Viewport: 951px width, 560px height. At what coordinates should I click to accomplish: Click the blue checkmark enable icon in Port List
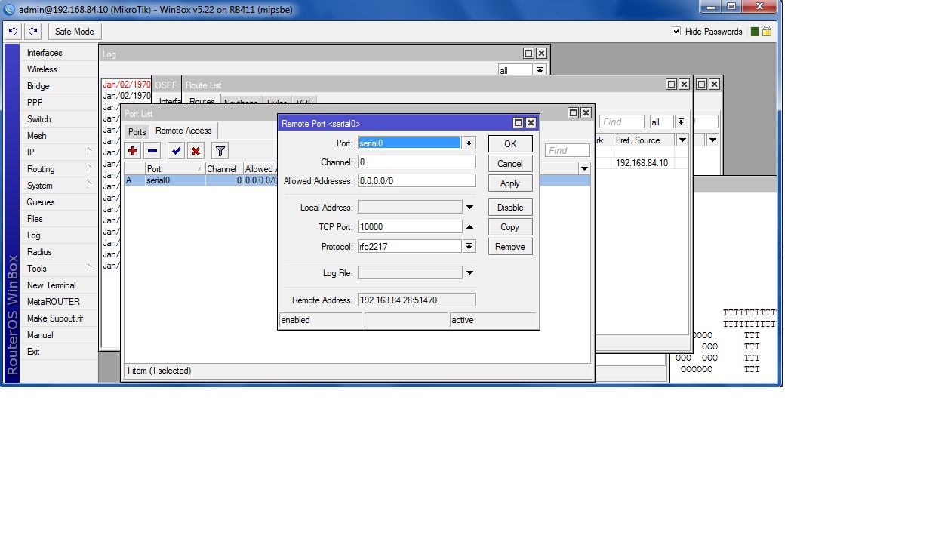tap(176, 151)
